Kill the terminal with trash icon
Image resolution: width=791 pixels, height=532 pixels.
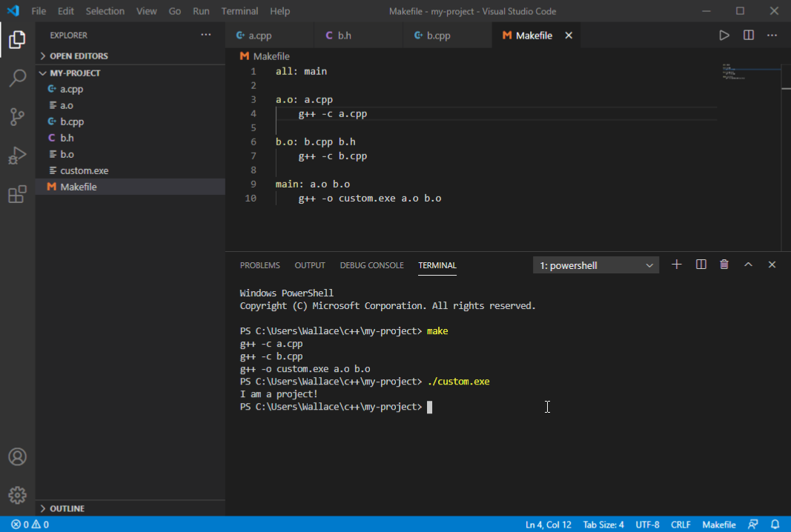pyautogui.click(x=724, y=265)
